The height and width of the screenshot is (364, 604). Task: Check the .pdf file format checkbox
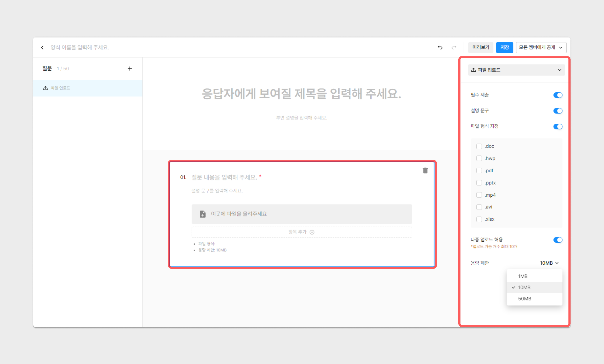[x=479, y=171]
